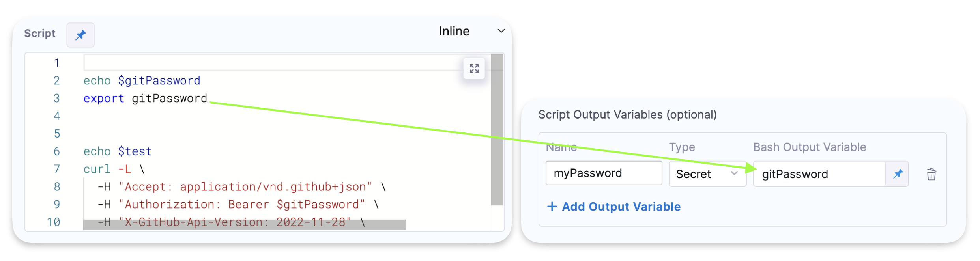
Task: Click the export gitPassword code line
Action: pos(145,99)
